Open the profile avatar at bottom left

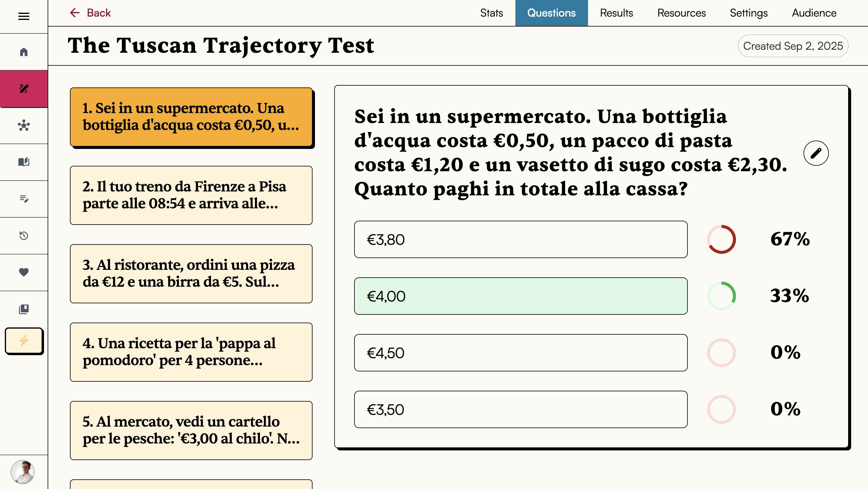pyautogui.click(x=24, y=472)
